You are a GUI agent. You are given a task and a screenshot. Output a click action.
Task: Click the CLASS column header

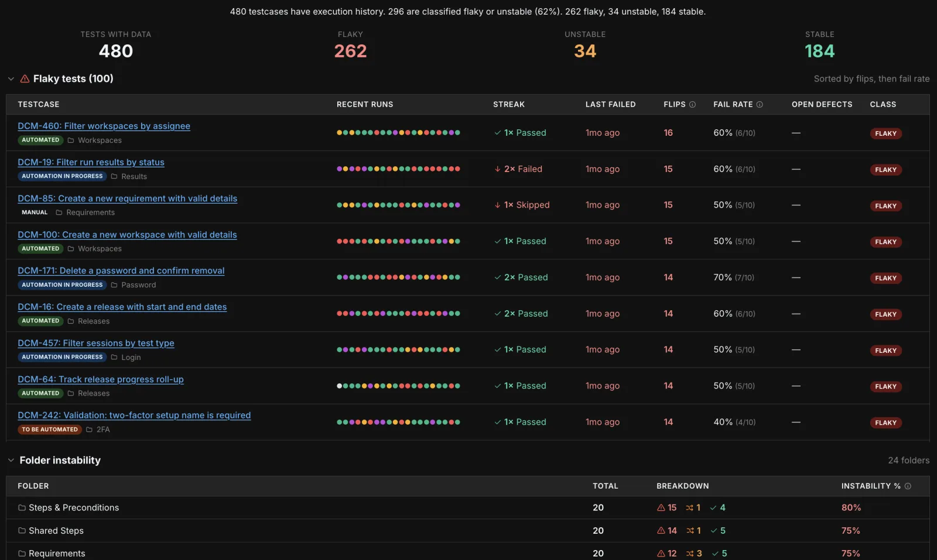883,104
